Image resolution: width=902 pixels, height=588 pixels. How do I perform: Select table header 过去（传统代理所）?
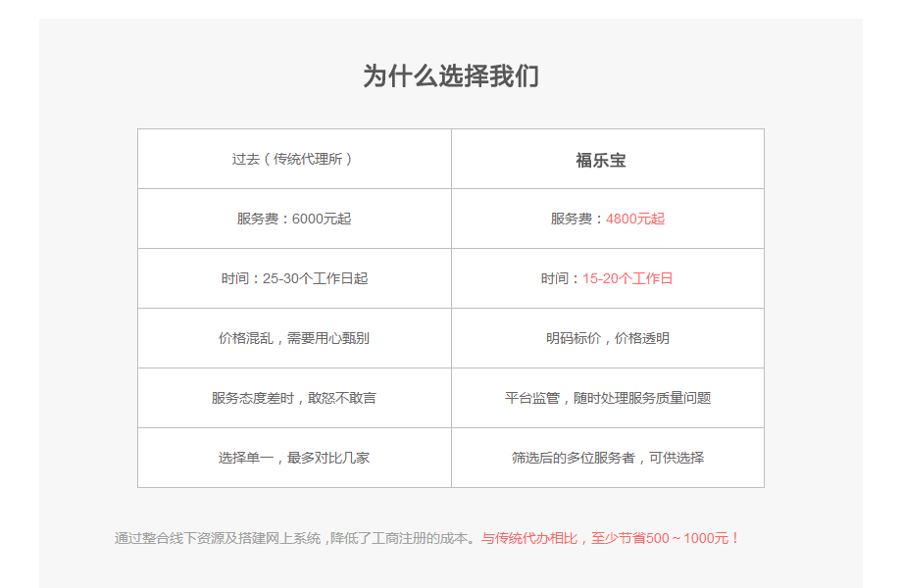[294, 159]
